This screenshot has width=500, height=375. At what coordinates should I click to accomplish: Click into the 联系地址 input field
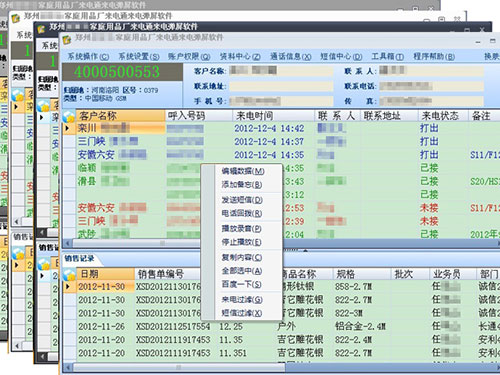click(281, 86)
